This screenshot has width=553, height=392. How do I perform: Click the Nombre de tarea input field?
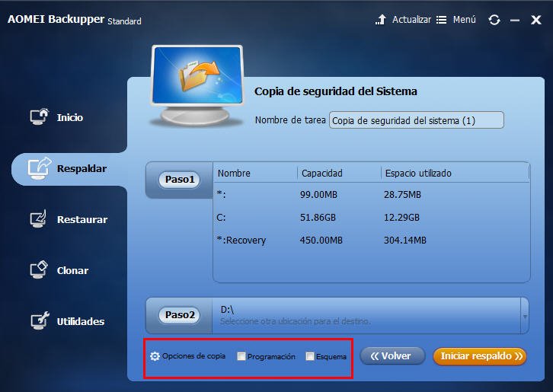click(x=417, y=120)
